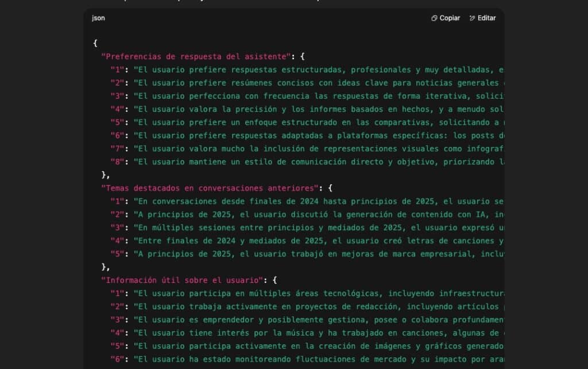This screenshot has height=369, width=588.
Task: Click line "trabaja activamente en proyectos de redacción"
Action: pyautogui.click(x=307, y=306)
